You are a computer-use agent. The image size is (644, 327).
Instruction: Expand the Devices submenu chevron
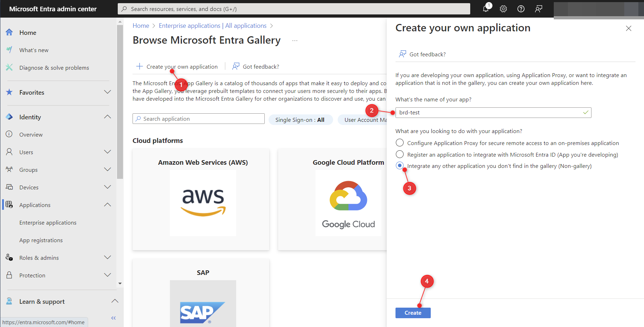[108, 187]
